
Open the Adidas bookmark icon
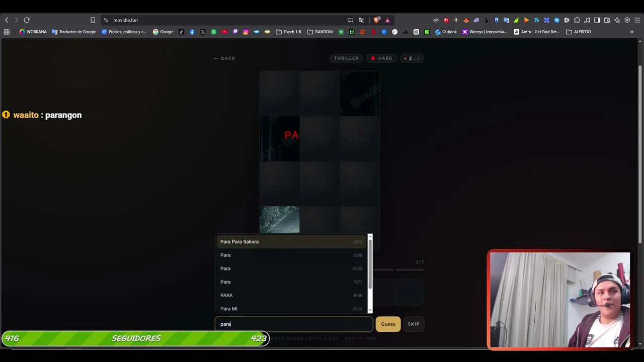406,32
